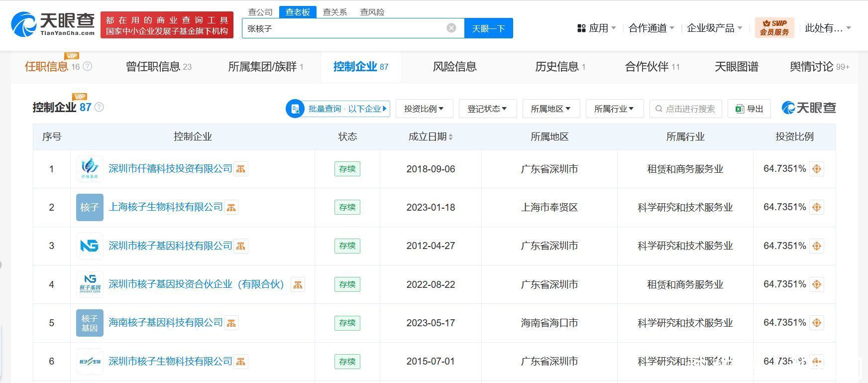Open investment ratio detail icon in row 1
Viewport: 868px width, 383px height.
[x=816, y=169]
